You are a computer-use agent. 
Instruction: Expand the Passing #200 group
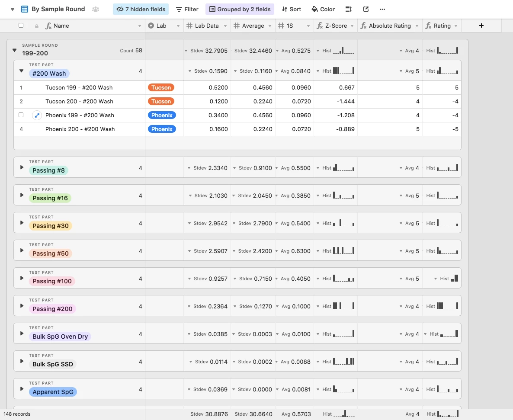pos(22,306)
